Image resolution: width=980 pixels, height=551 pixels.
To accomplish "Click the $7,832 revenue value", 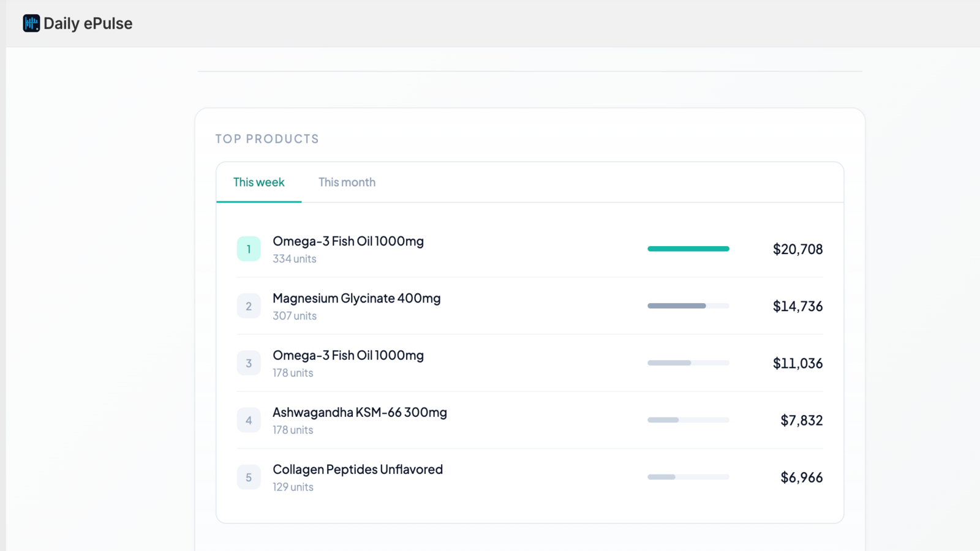I will click(801, 420).
